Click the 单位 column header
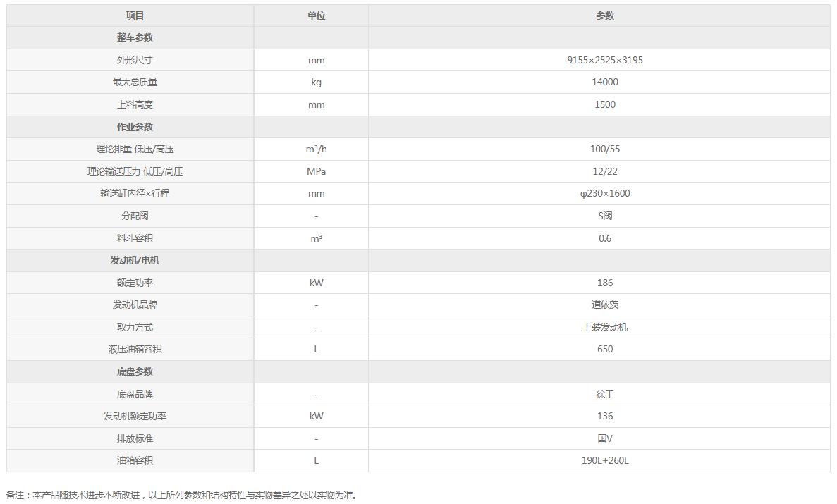837x504 pixels. [x=316, y=16]
